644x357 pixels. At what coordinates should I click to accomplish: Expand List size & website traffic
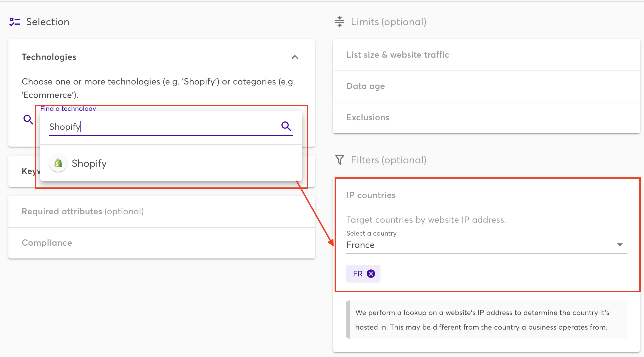486,55
